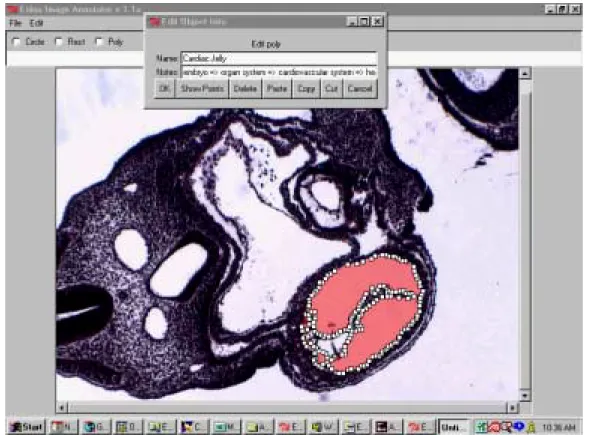Click the Paste button in dialog

pos(277,89)
